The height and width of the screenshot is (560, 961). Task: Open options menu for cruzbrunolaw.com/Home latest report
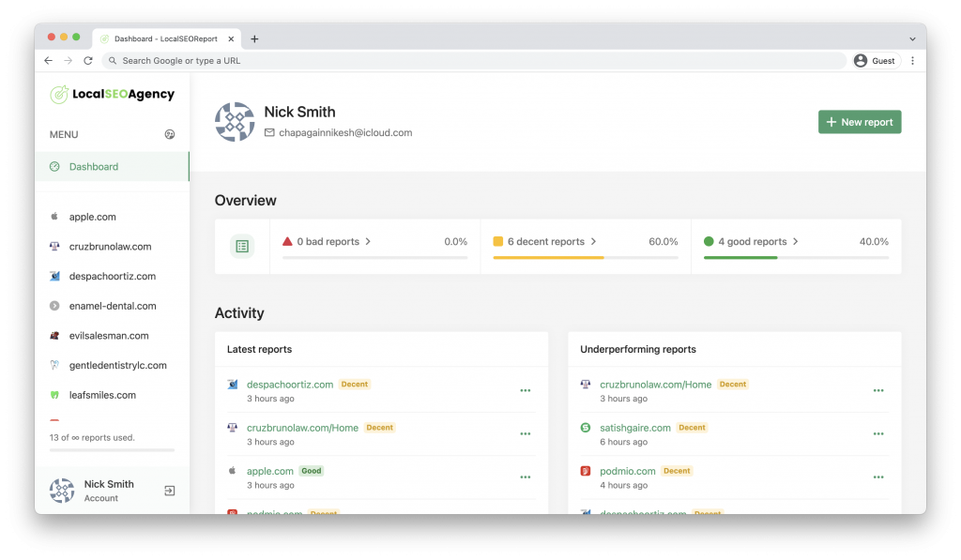click(526, 433)
